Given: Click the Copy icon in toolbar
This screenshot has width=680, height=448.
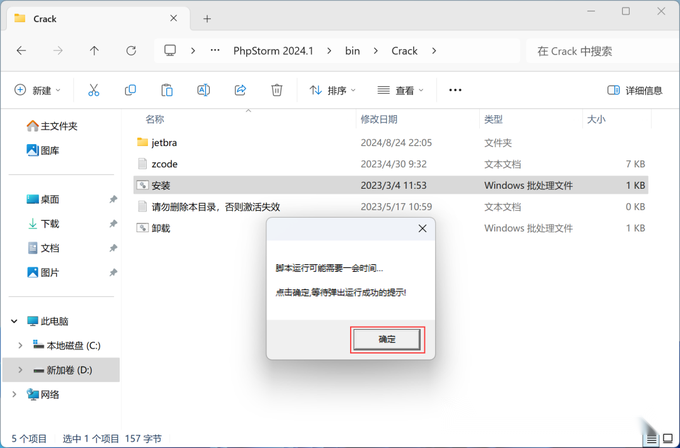Looking at the screenshot, I should (x=130, y=90).
